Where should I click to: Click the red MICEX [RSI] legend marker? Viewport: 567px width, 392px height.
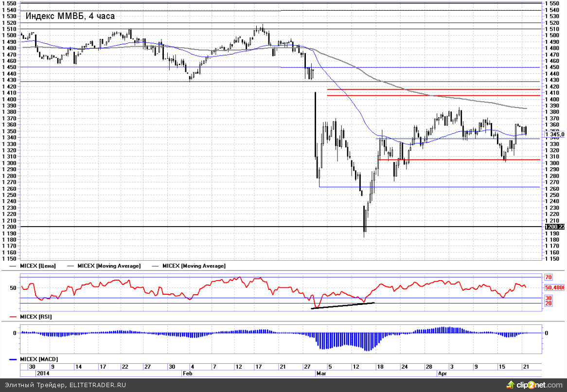tap(14, 317)
